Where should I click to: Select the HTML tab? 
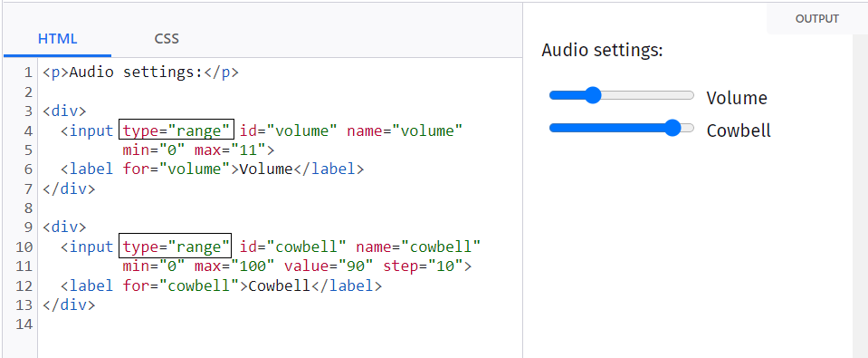[x=58, y=39]
